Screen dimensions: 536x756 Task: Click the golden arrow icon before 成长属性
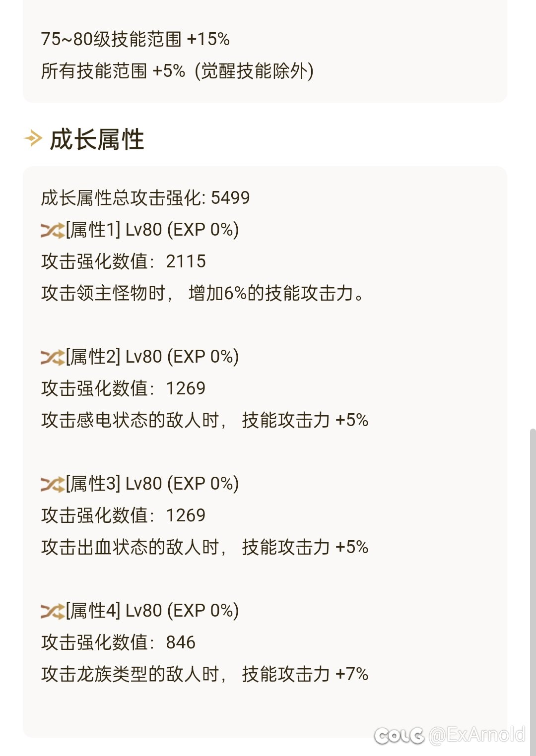(x=33, y=138)
